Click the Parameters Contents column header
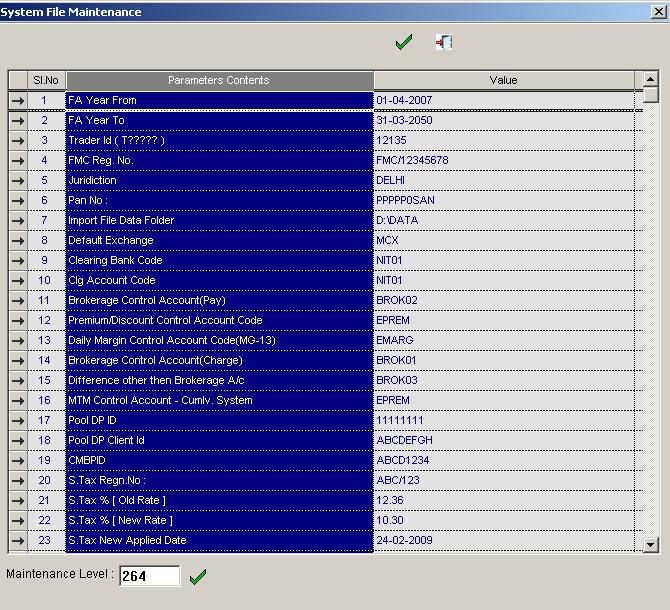This screenshot has height=610, width=670. [x=219, y=80]
